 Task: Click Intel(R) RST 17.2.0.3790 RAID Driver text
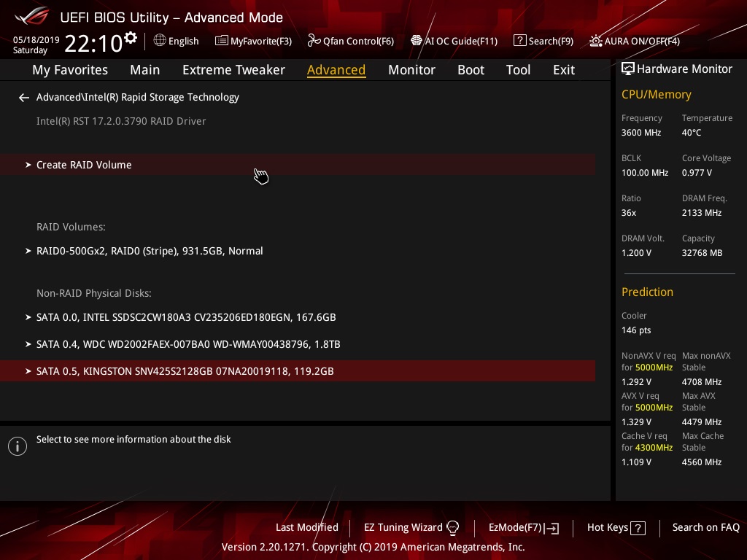coord(121,121)
